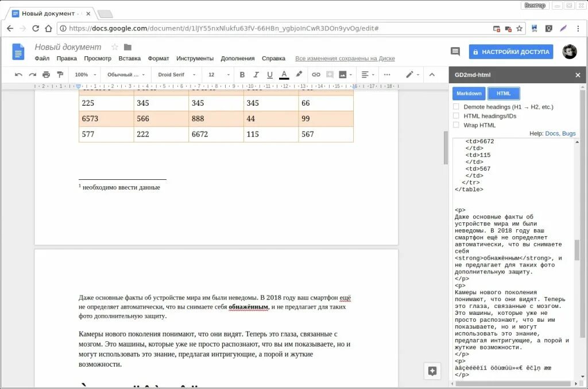Open the Google Docs home icon

click(18, 52)
